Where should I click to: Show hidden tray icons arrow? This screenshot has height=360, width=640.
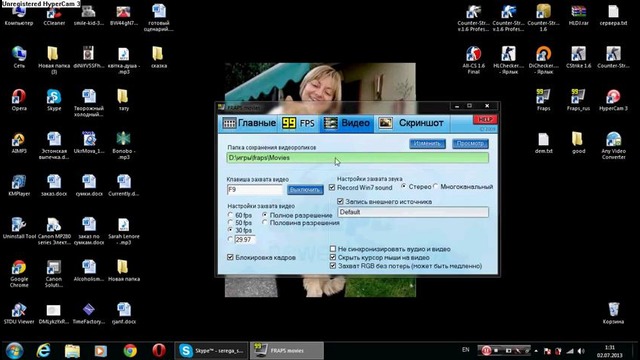[x=536, y=351]
